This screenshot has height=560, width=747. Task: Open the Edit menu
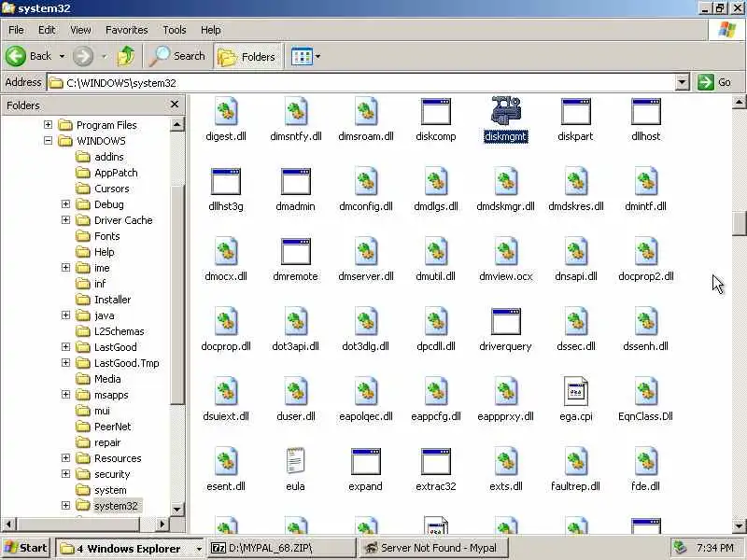click(x=47, y=30)
